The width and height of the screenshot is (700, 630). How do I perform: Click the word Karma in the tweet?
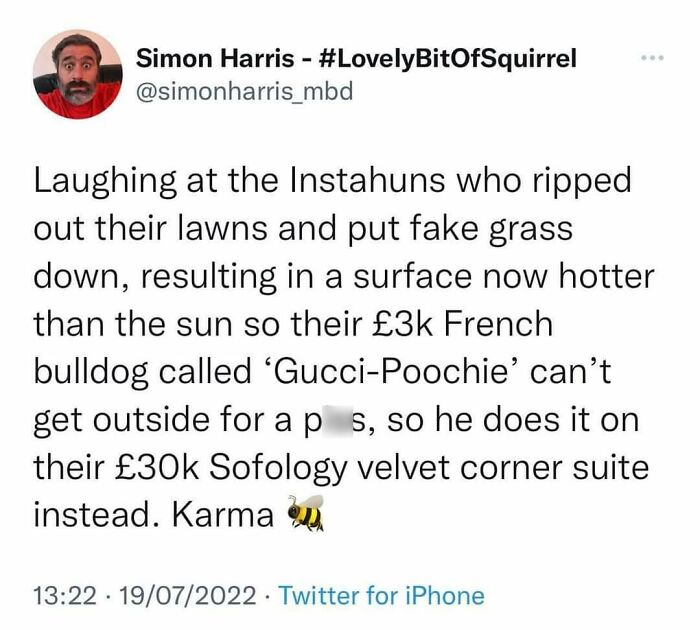click(x=222, y=515)
